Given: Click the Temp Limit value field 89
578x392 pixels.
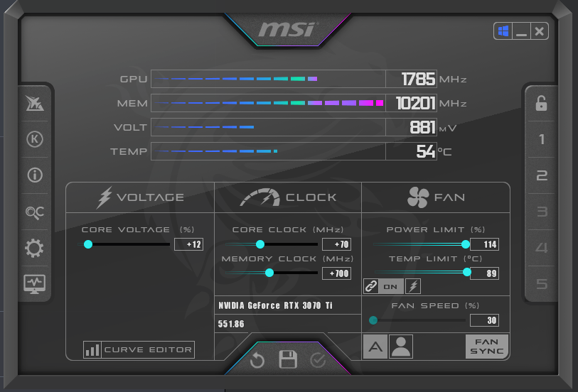Looking at the screenshot, I should click(485, 273).
